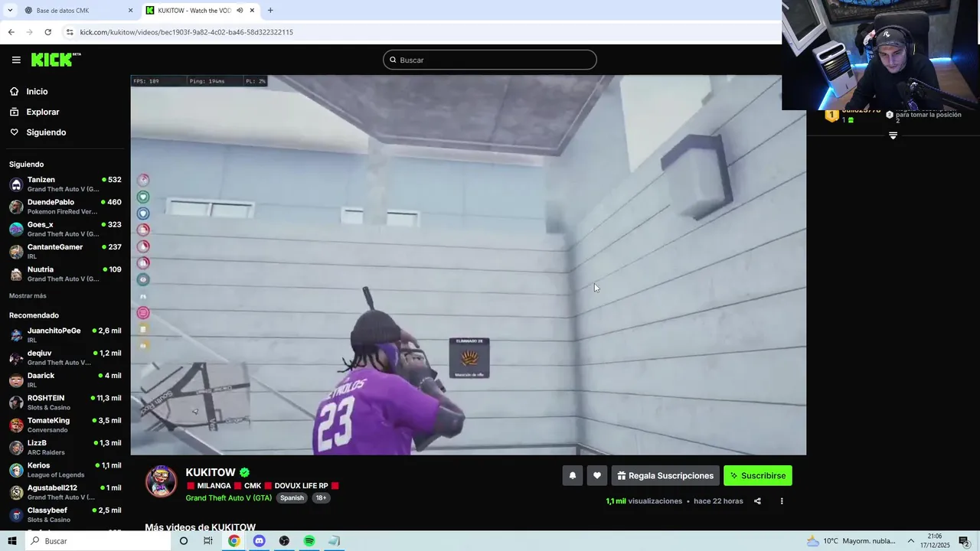Open Tanizen's channel from Siguiendo list
Screen dimensions: 980x551
(65, 184)
